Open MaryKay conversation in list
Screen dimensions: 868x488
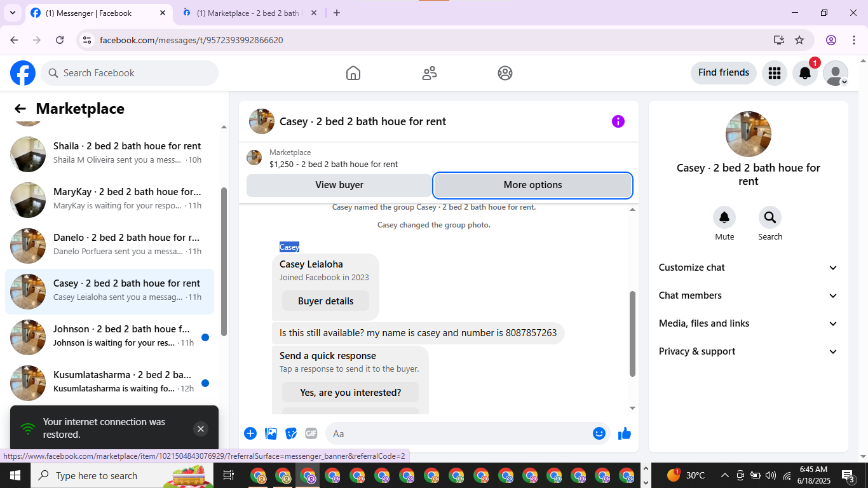tap(109, 200)
